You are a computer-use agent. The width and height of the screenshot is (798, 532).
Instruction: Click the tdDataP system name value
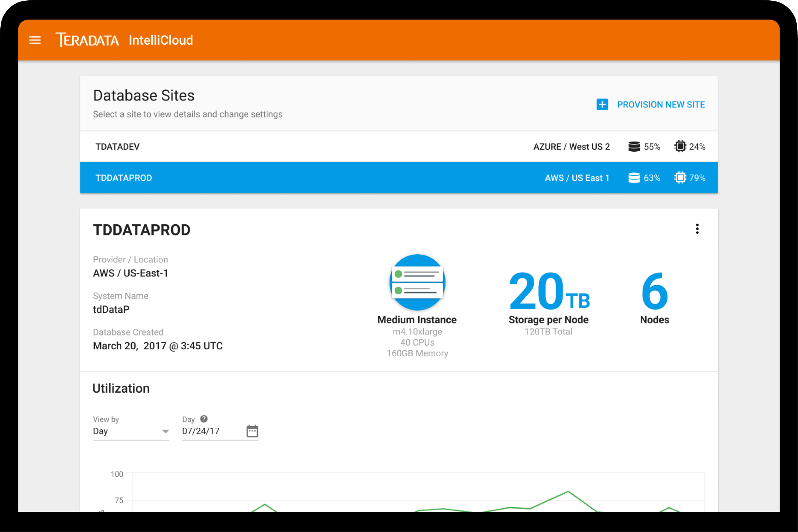[111, 309]
